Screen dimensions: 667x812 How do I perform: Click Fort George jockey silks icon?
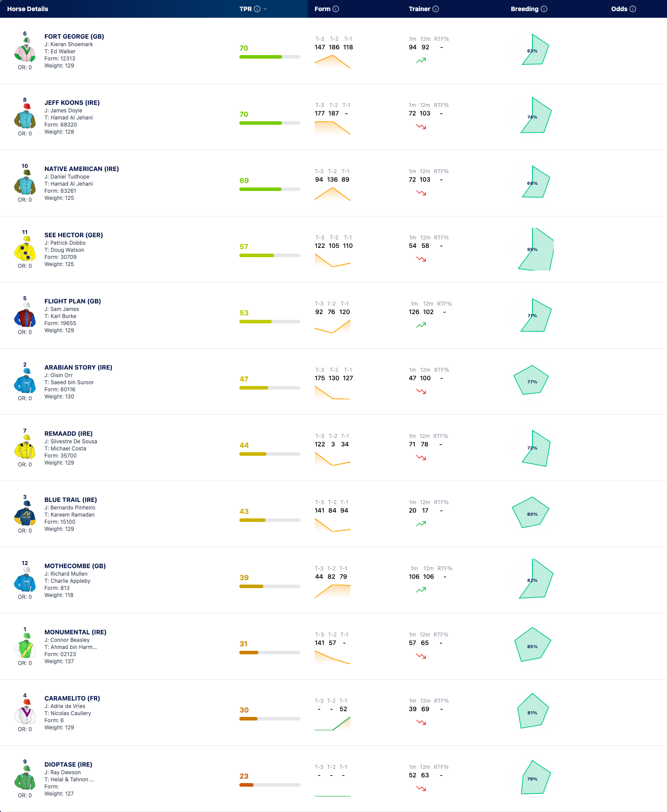(25, 50)
